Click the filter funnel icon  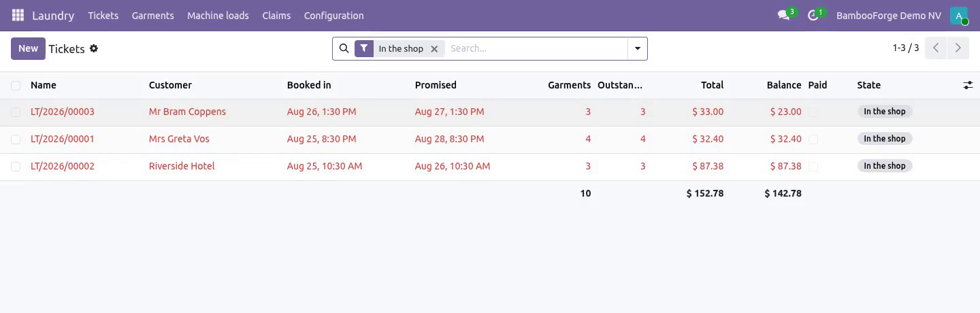(364, 48)
